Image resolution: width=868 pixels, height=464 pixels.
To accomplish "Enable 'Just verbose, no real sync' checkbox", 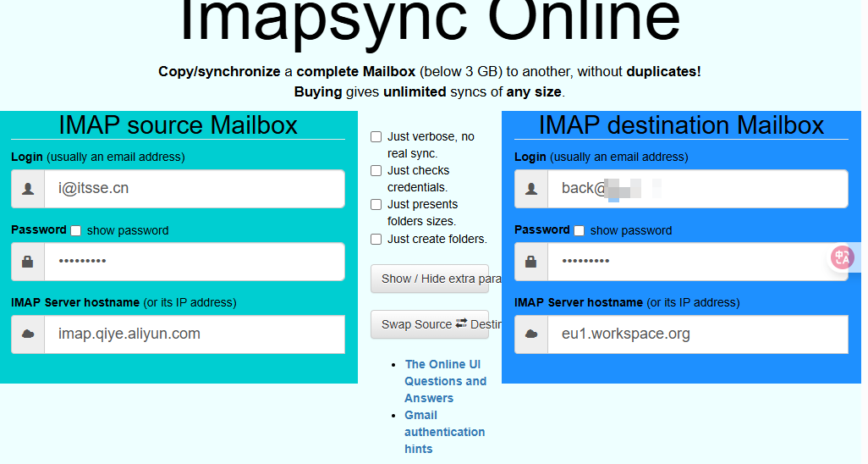I will point(376,136).
